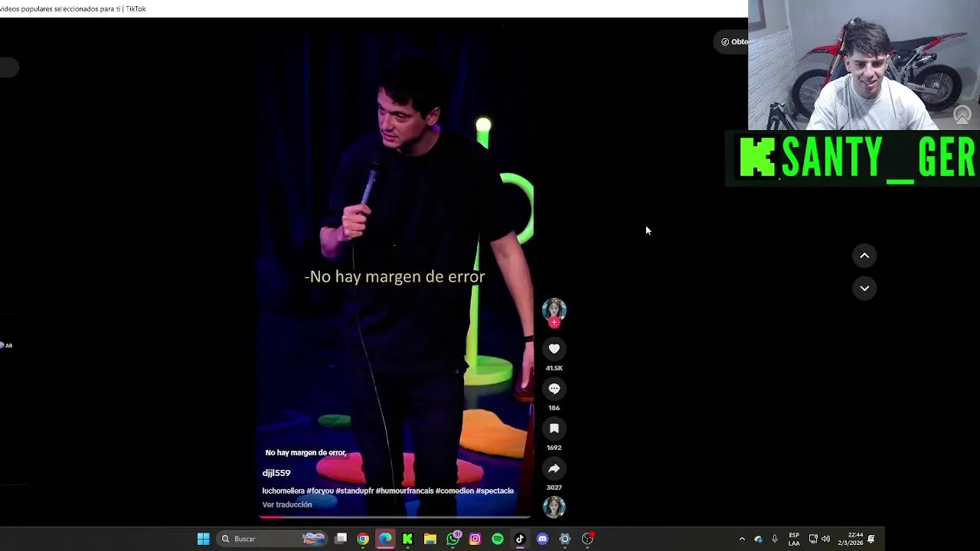Open Spotify from the taskbar
The image size is (980, 551).
(498, 539)
